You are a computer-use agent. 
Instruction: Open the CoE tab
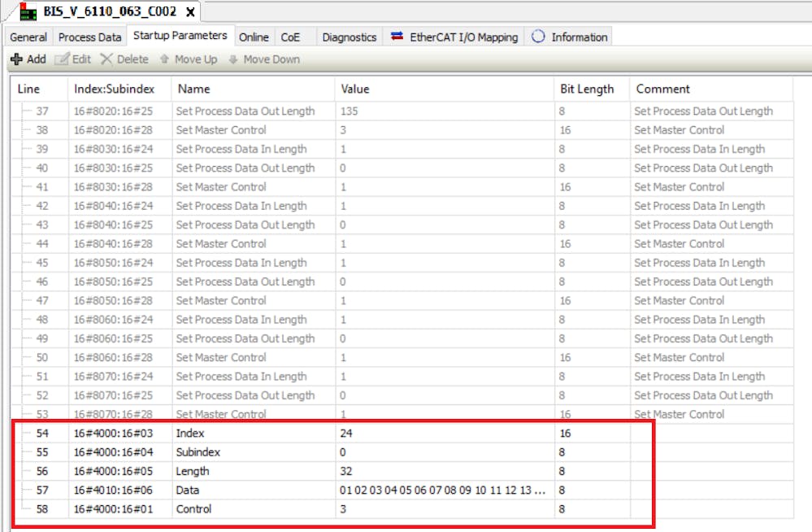click(x=290, y=37)
